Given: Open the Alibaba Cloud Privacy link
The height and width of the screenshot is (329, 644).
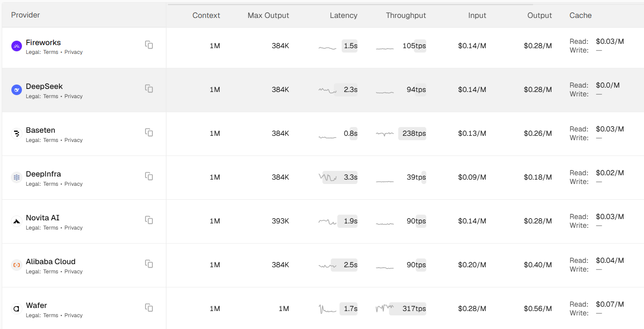Looking at the screenshot, I should point(74,272).
